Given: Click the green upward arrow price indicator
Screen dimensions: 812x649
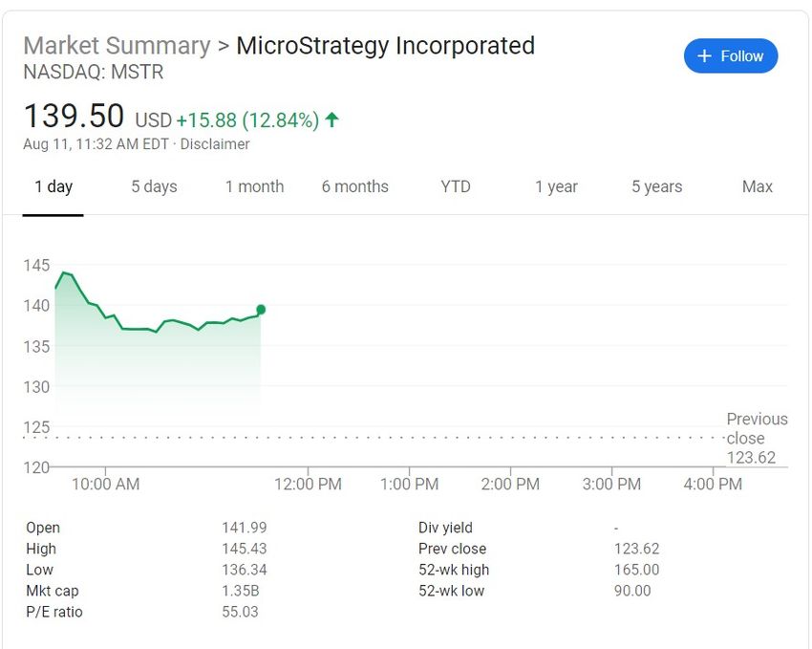Looking at the screenshot, I should (331, 119).
